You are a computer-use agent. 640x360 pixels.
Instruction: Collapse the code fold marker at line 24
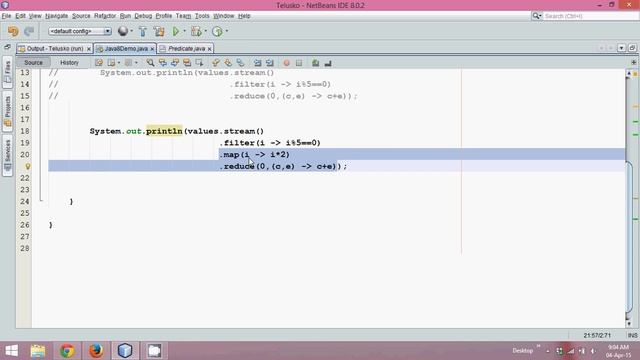click(x=41, y=200)
